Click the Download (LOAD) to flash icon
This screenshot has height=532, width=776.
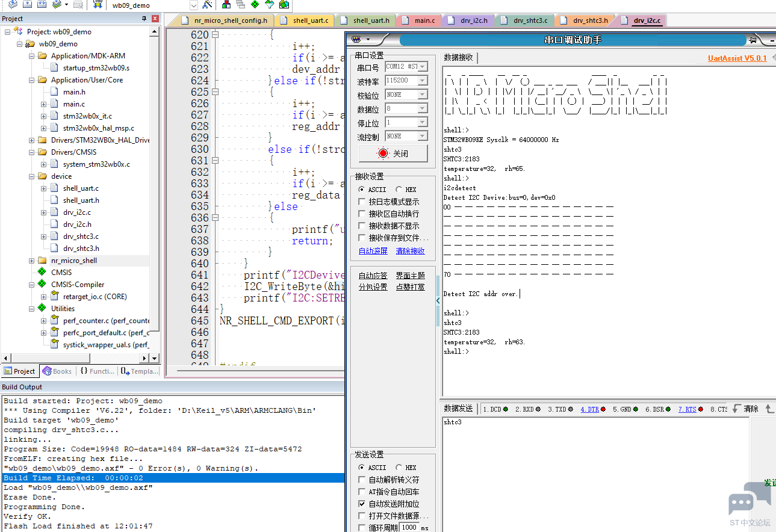[x=98, y=4]
